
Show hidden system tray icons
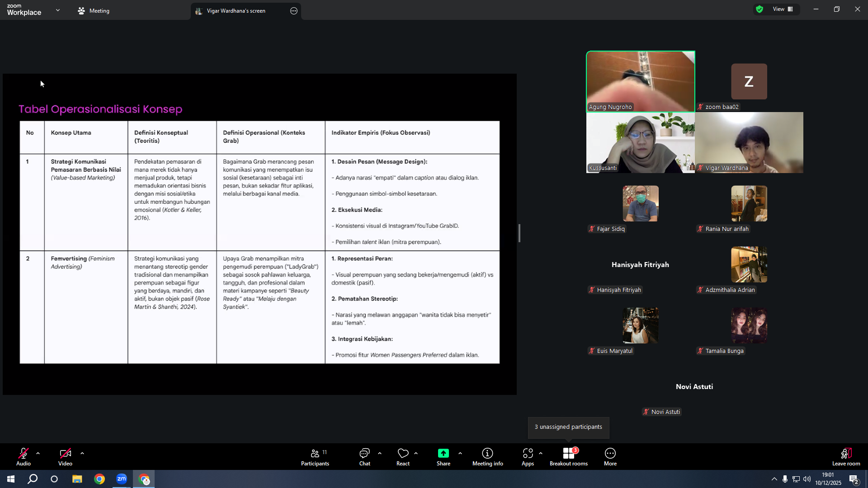774,479
